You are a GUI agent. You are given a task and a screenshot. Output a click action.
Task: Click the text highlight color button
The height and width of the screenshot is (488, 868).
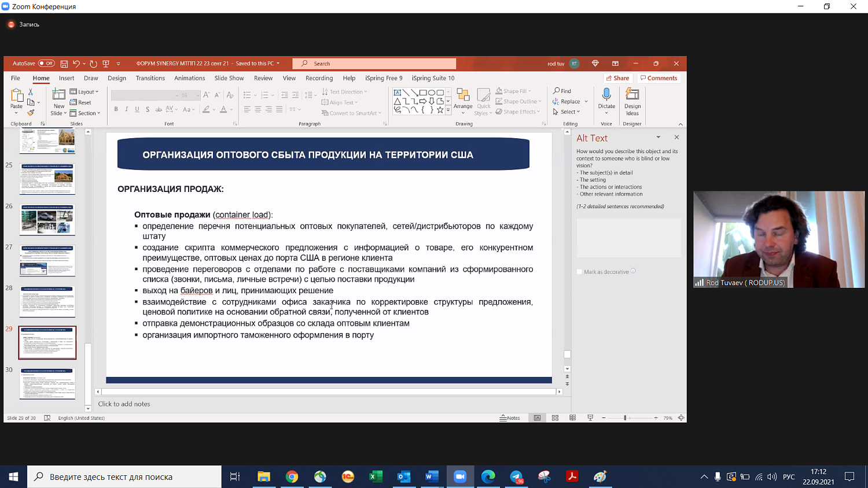[206, 109]
